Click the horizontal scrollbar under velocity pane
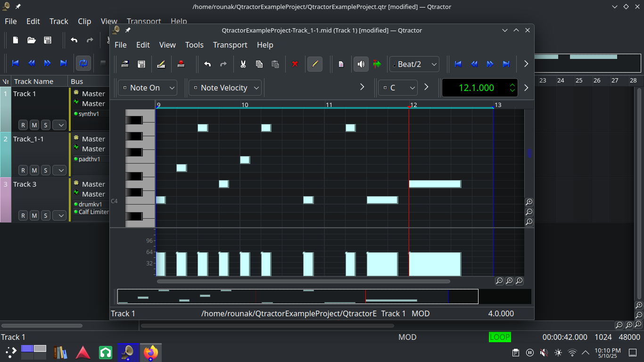 click(x=303, y=281)
